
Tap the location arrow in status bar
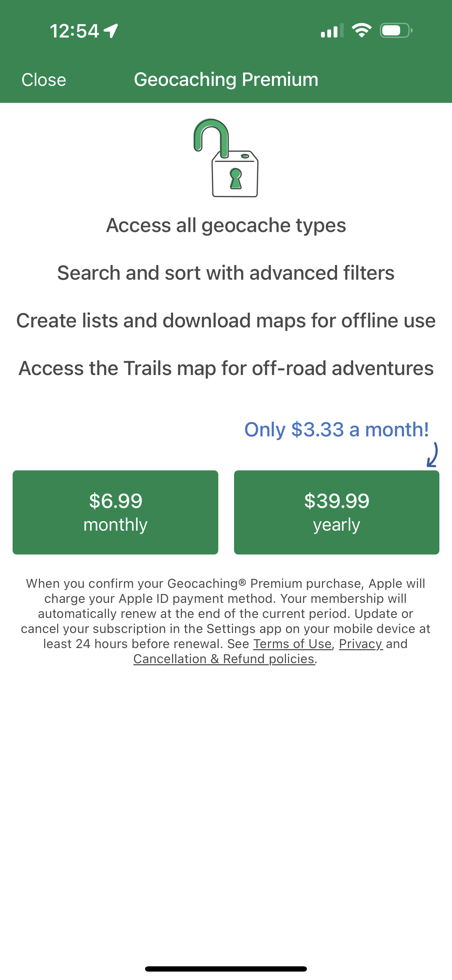(110, 30)
